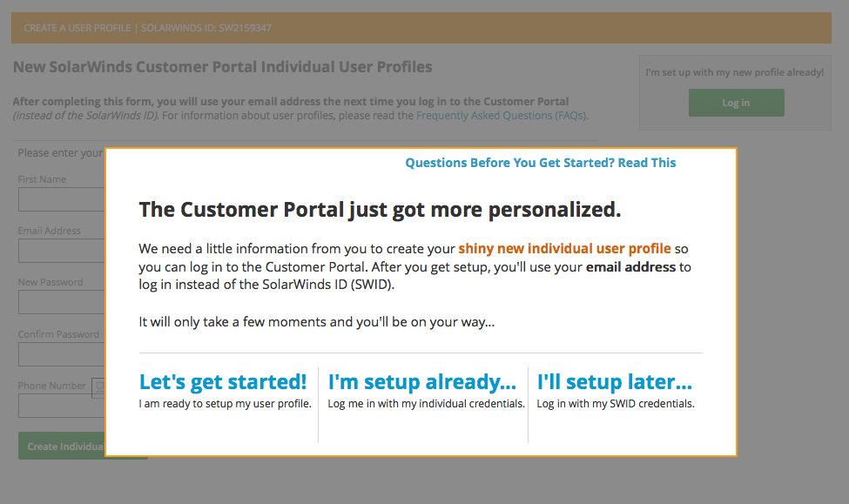Click the 'I'm set up with my new profile already!' box

click(x=735, y=92)
